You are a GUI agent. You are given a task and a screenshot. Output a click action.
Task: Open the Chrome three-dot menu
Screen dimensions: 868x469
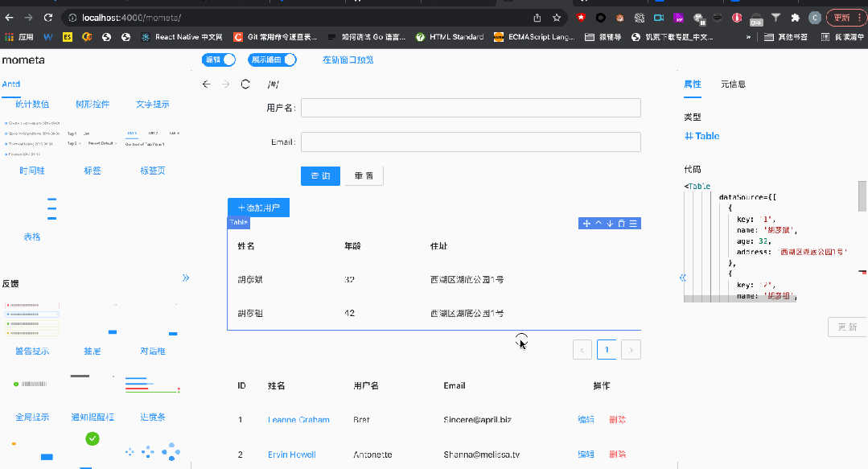click(x=860, y=16)
